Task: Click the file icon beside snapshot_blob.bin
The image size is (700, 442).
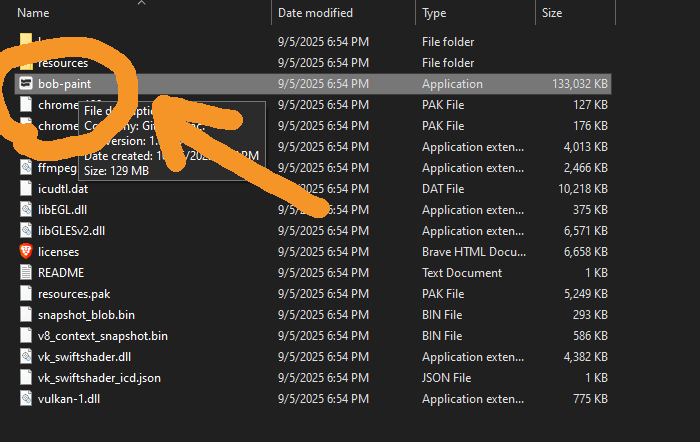Action: 26,314
